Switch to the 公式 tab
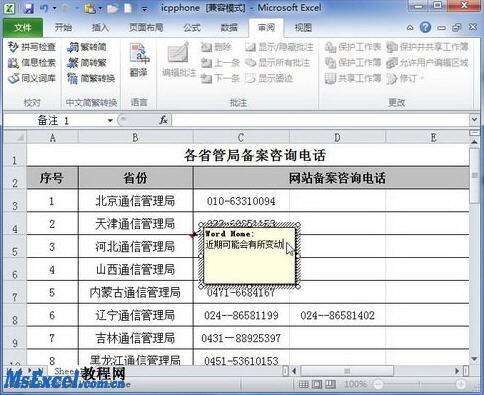 tap(192, 27)
